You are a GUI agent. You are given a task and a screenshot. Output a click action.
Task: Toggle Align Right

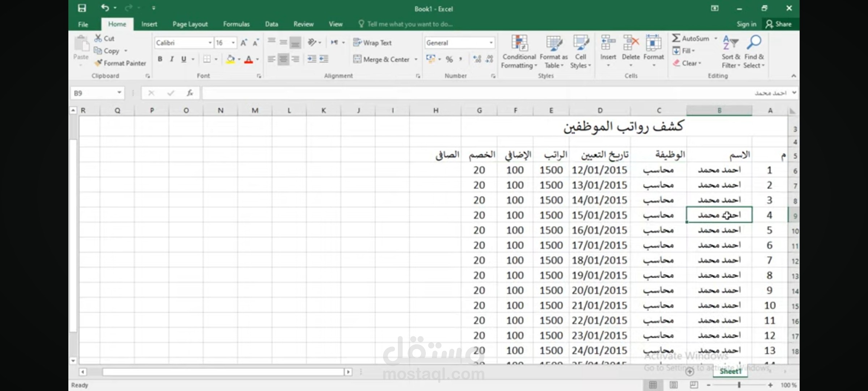tap(295, 59)
